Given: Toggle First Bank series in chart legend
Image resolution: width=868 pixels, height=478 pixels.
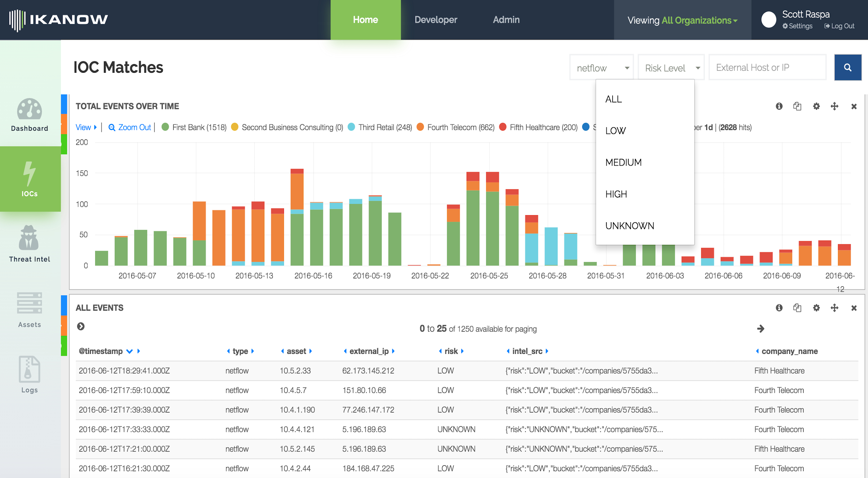Looking at the screenshot, I should (x=194, y=127).
